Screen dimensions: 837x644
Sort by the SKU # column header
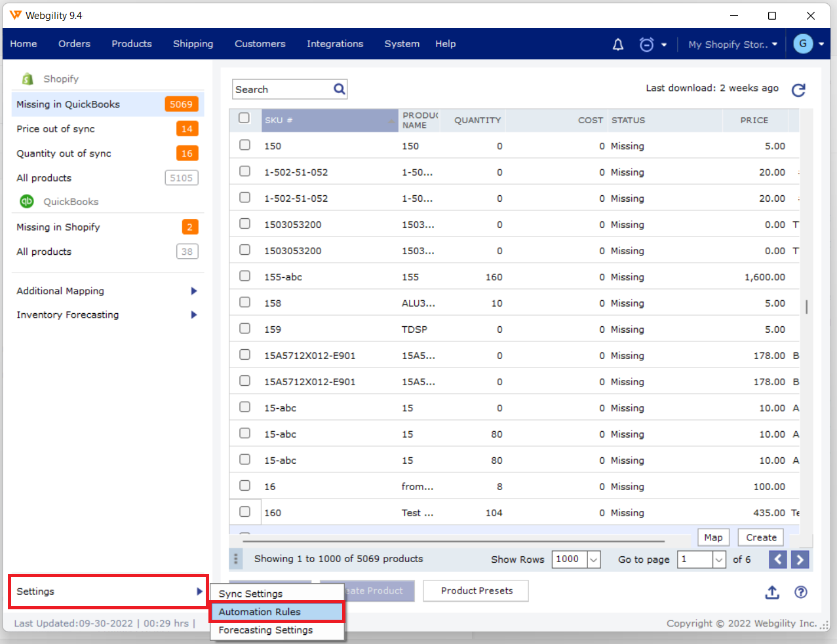(330, 121)
